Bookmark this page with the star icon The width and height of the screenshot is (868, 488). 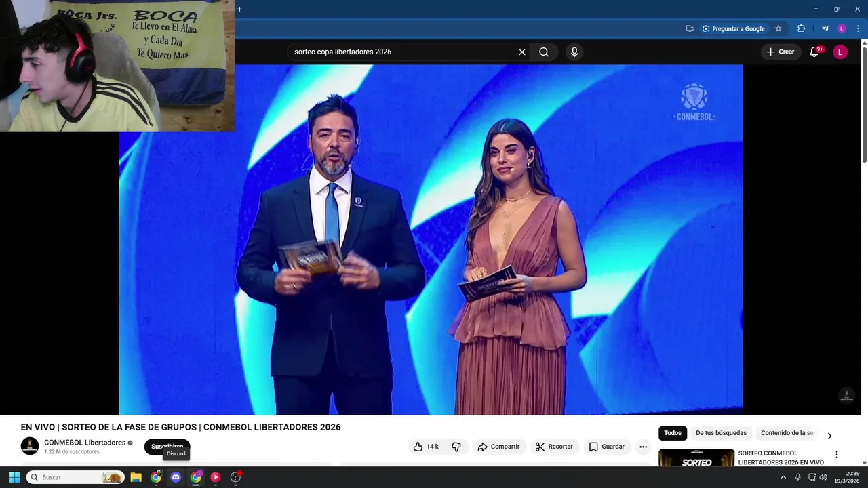pyautogui.click(x=778, y=28)
